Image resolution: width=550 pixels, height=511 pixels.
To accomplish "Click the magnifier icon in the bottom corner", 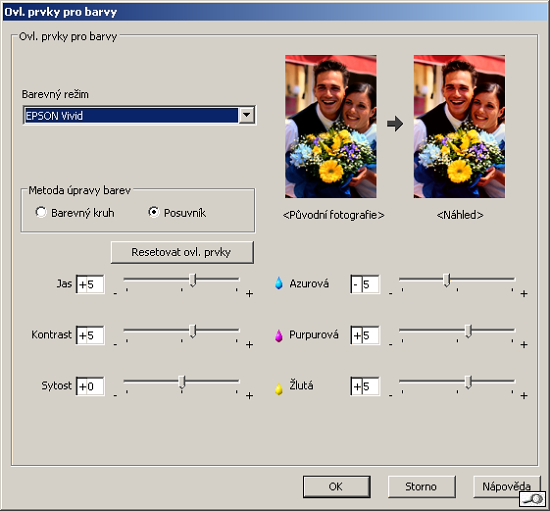I will click(x=532, y=499).
